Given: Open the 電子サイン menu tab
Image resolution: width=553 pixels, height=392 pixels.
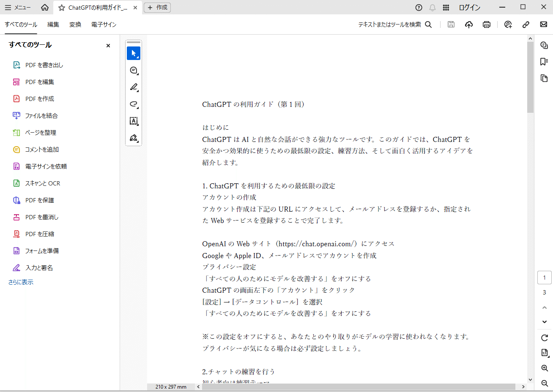Looking at the screenshot, I should [104, 24].
